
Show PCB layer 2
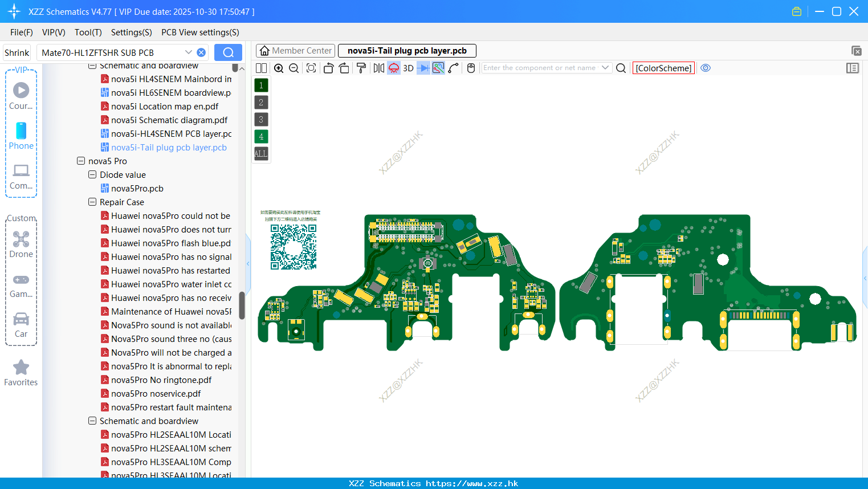261,103
